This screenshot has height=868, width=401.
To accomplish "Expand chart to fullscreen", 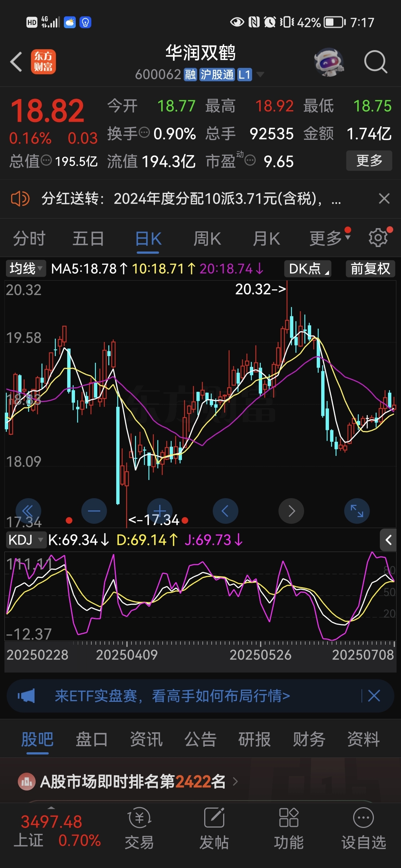I will [x=357, y=511].
